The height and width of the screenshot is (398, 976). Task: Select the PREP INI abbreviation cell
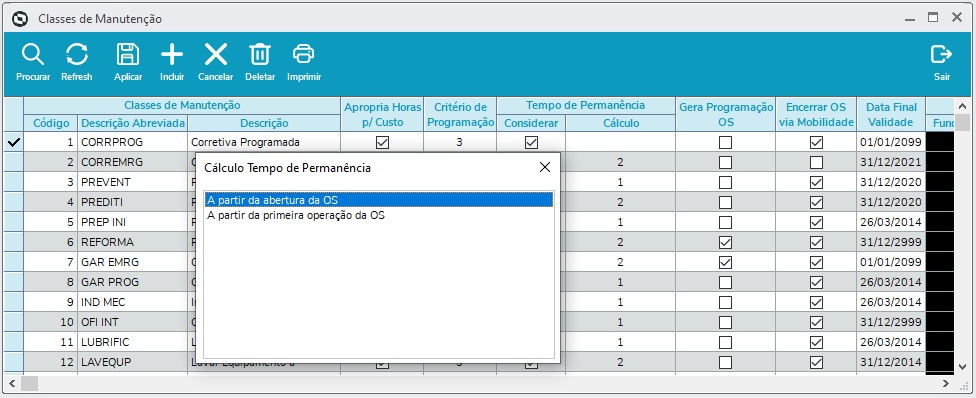(x=133, y=222)
